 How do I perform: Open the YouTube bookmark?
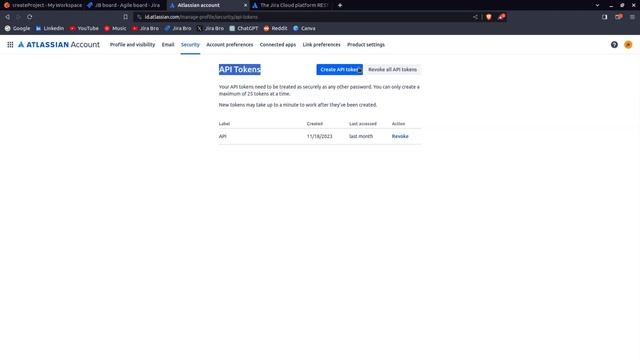(84, 28)
